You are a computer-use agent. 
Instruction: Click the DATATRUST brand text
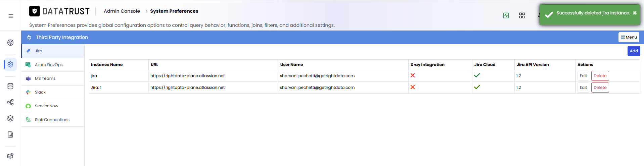click(x=66, y=11)
